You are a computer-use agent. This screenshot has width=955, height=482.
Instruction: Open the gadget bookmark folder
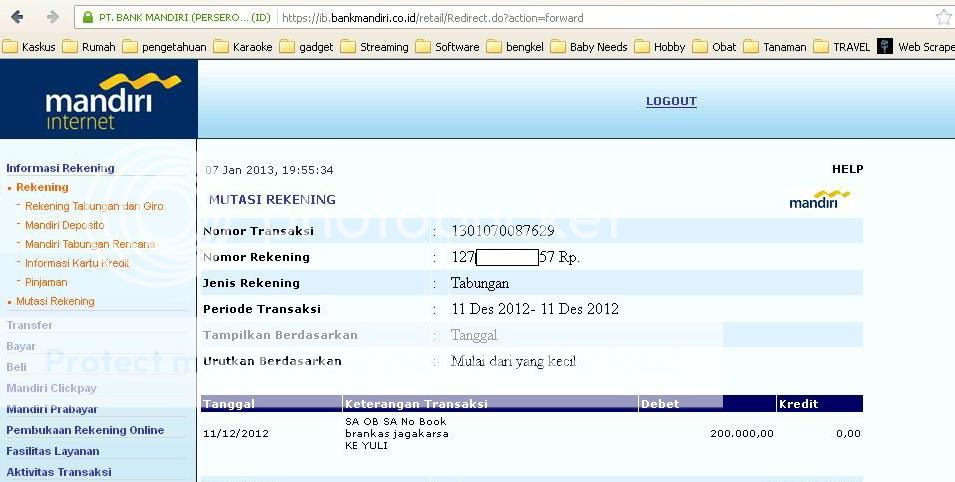point(306,47)
